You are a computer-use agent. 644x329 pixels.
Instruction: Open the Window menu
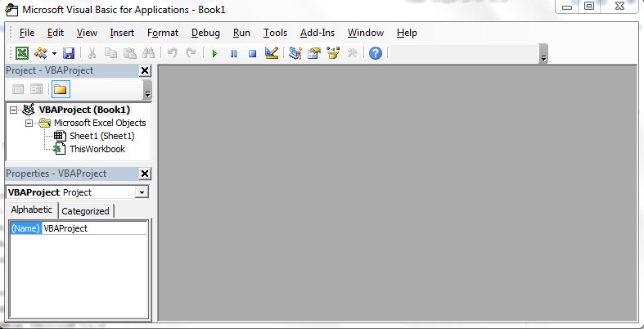[x=366, y=33]
